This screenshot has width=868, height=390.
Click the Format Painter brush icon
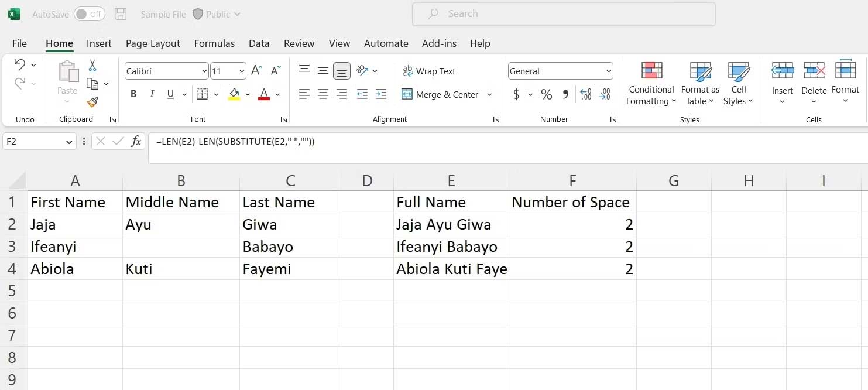point(92,102)
